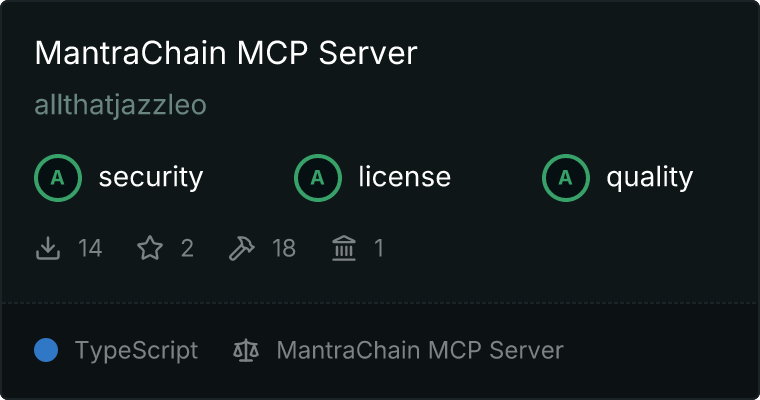Click the scales license icon

(246, 350)
